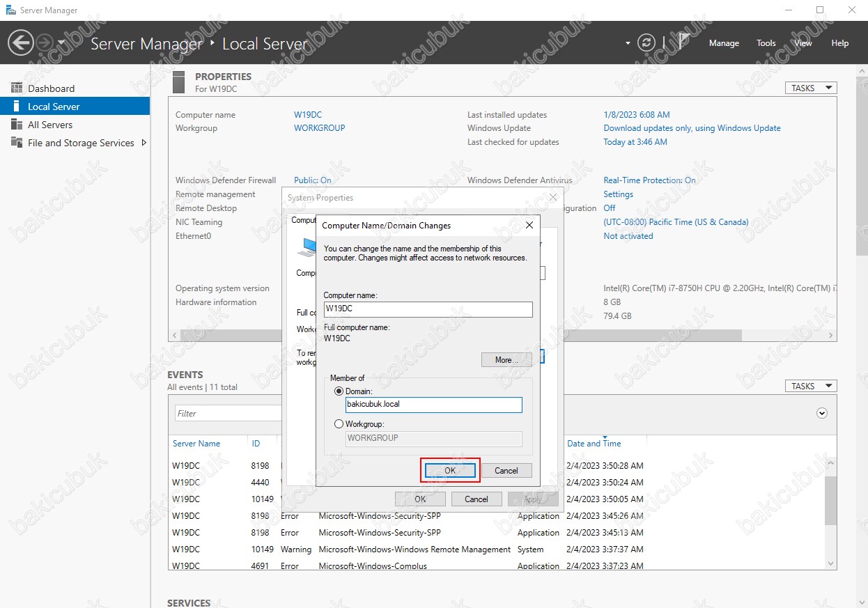
Task: Go to Dashboard in the sidebar
Action: [75, 88]
